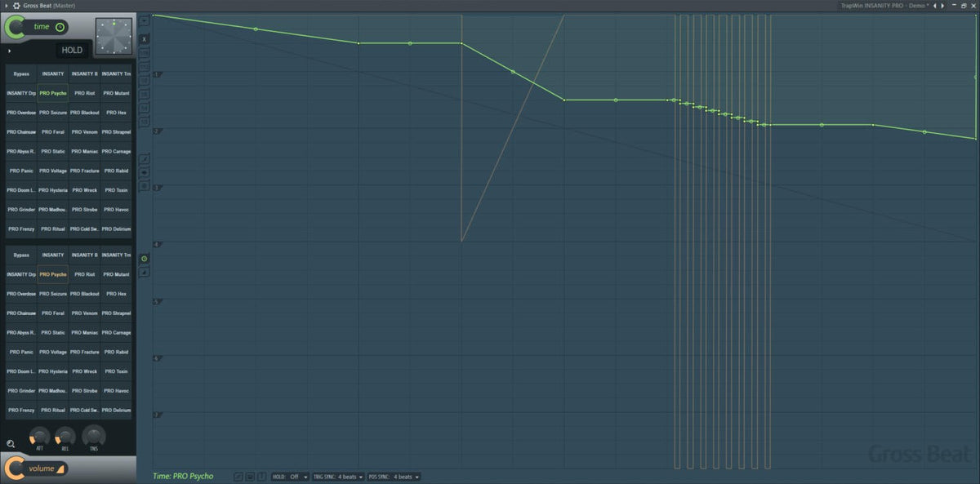Choose PRO Strobe in time presets
This screenshot has width=980, height=484.
[84, 210]
